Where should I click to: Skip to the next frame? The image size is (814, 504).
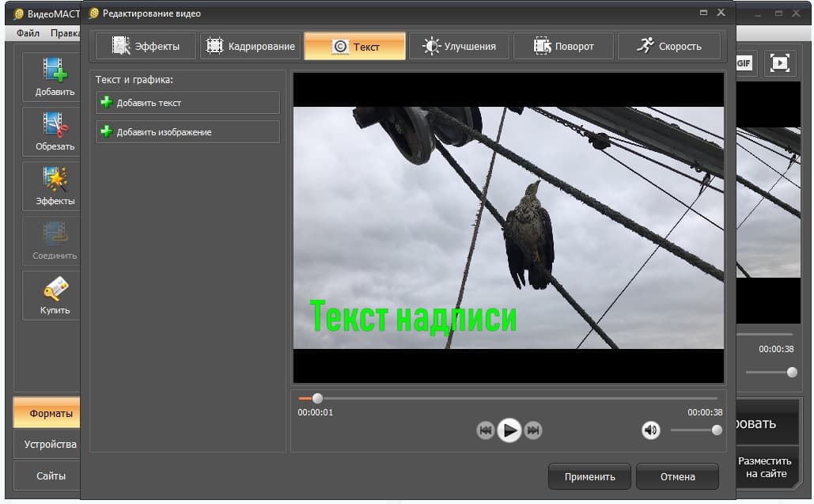tap(533, 430)
